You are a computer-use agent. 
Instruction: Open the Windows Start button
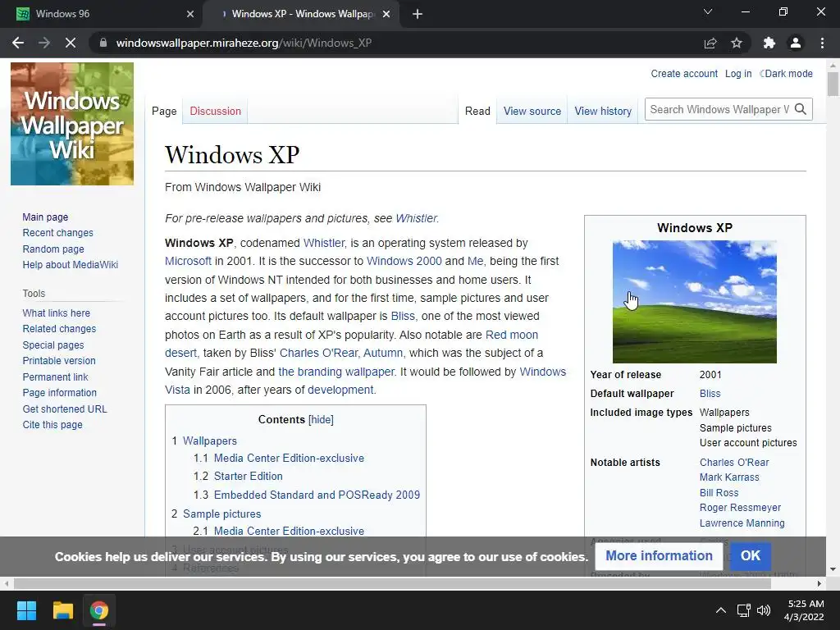tap(26, 610)
